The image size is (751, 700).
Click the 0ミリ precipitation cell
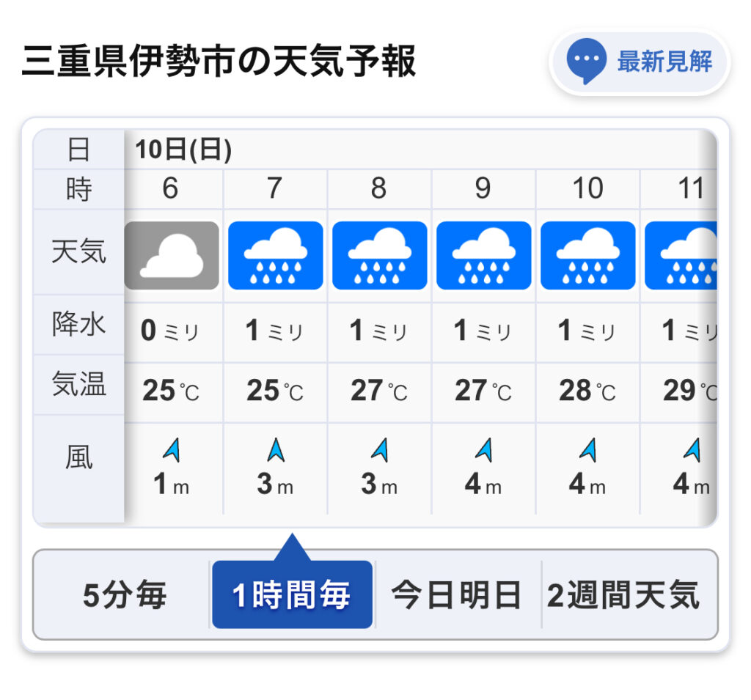tap(172, 331)
